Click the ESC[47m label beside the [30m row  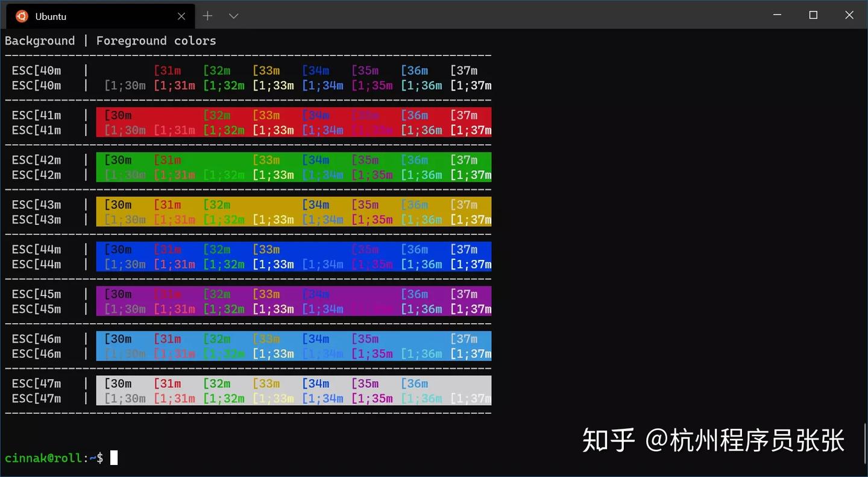(36, 384)
